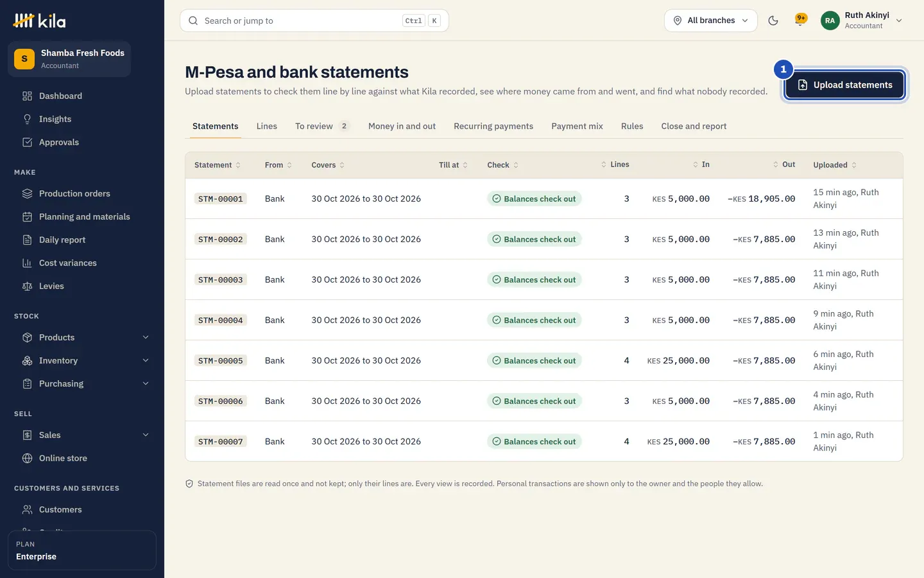Open Production orders
924x578 pixels.
click(x=74, y=193)
